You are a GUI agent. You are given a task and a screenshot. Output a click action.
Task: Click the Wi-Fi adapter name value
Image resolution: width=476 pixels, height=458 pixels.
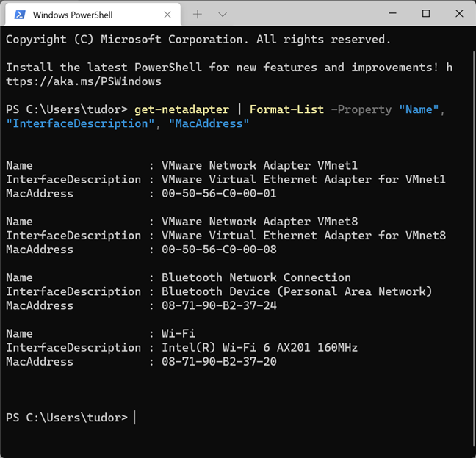178,333
